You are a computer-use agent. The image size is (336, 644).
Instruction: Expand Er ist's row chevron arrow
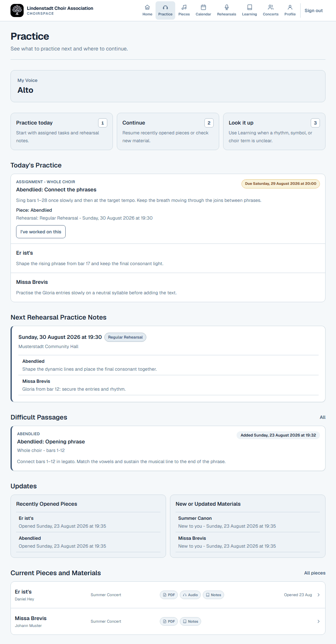pos(318,595)
